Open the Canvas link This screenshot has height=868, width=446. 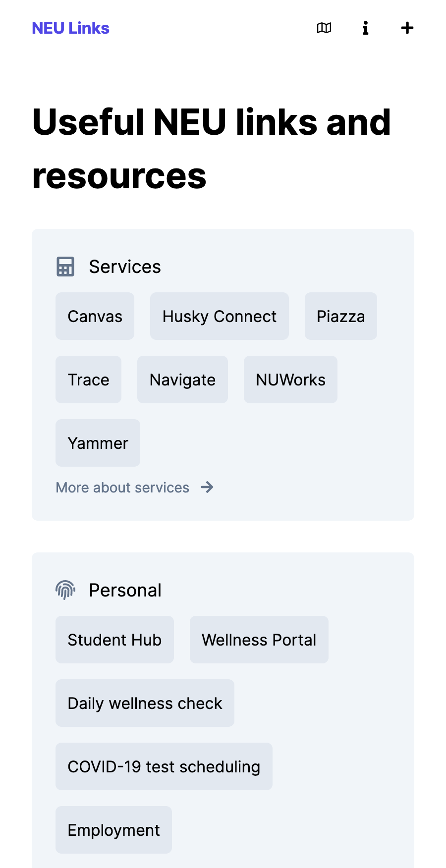coord(95,316)
